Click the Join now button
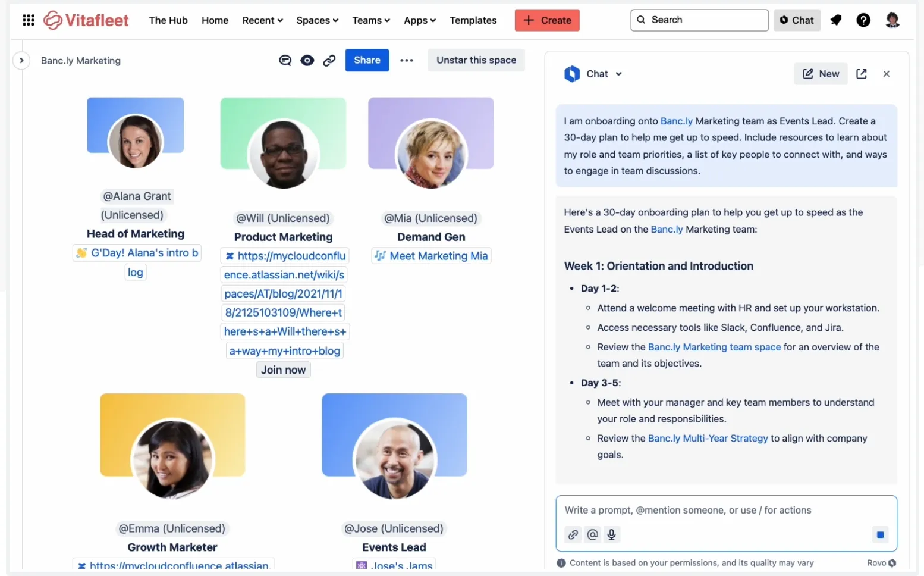 tap(283, 370)
